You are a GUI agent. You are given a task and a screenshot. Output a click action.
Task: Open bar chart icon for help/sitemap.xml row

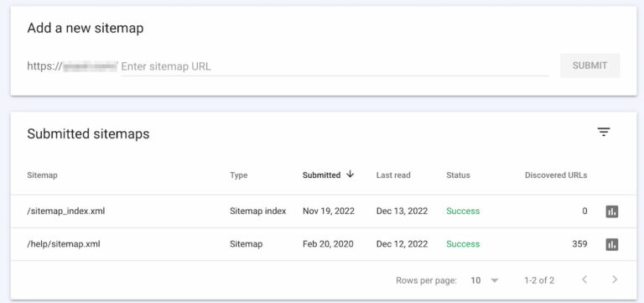click(612, 244)
